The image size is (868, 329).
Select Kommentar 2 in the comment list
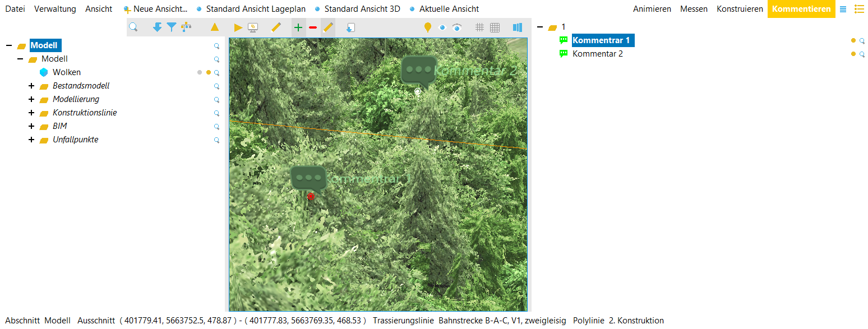(597, 54)
